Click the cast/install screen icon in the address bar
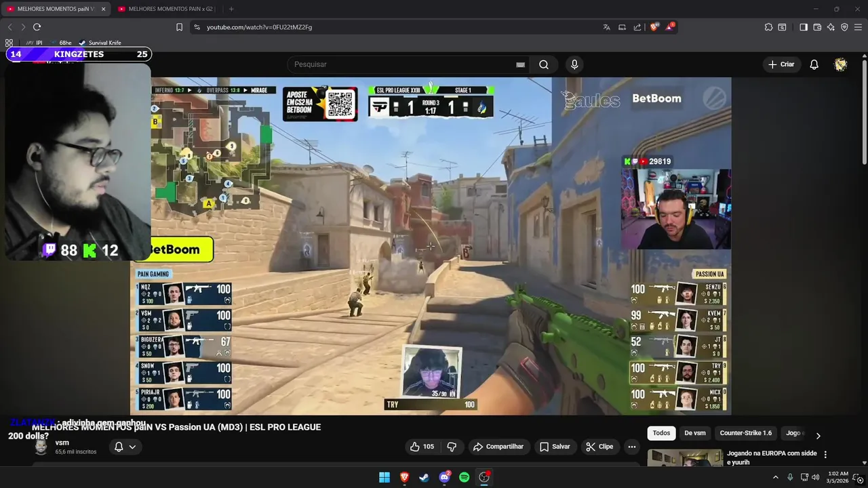This screenshot has height=488, width=868. click(x=622, y=27)
